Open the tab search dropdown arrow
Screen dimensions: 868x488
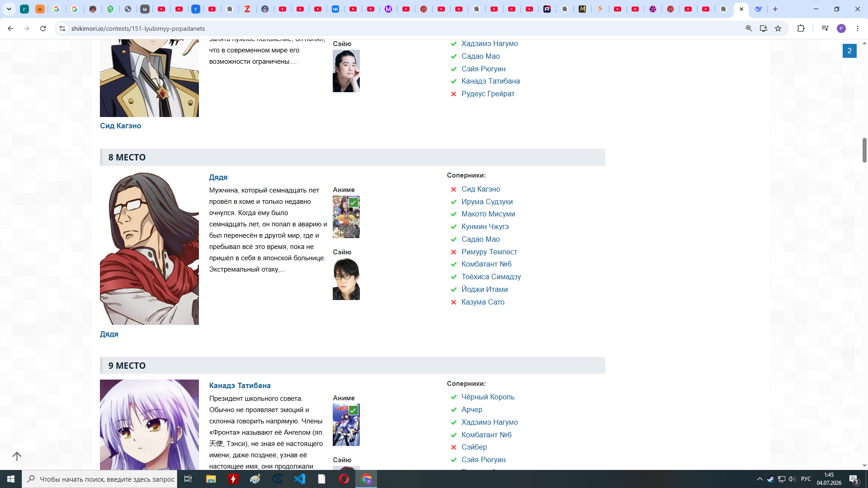pos(9,9)
